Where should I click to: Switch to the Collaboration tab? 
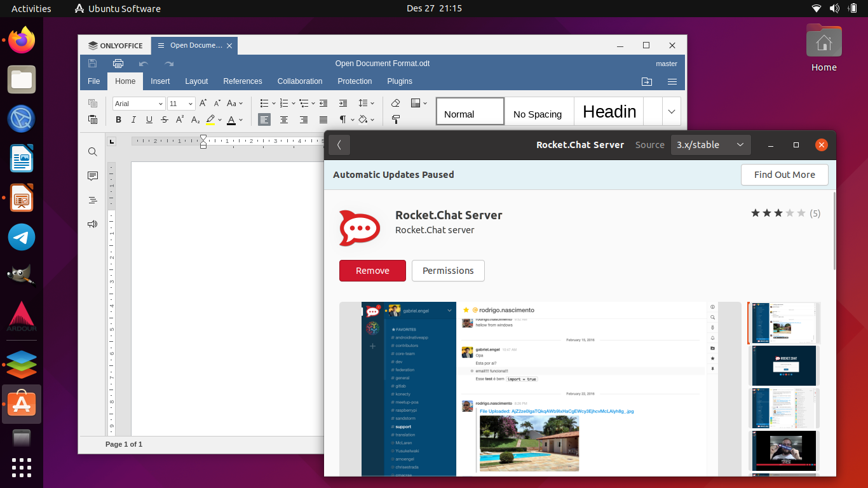pos(300,81)
